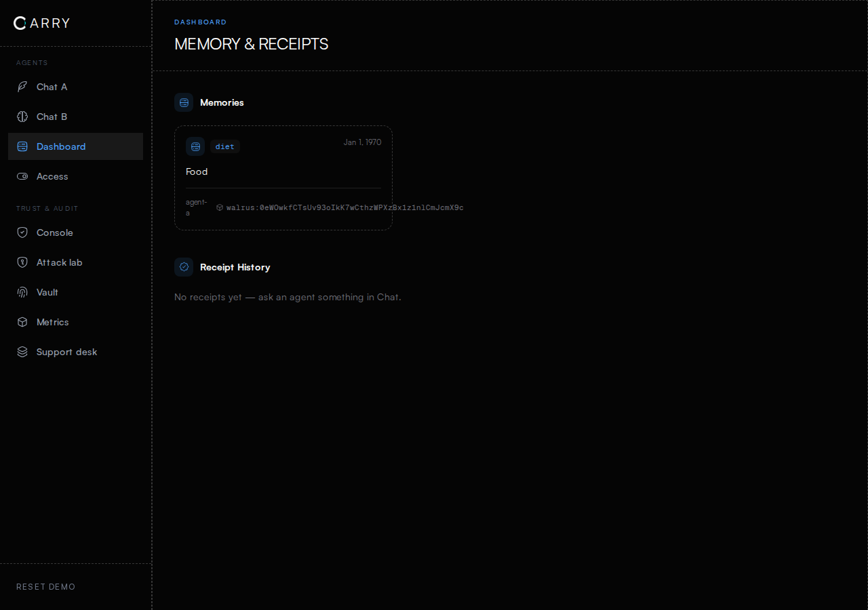
Task: Open the Vault page
Action: point(75,292)
